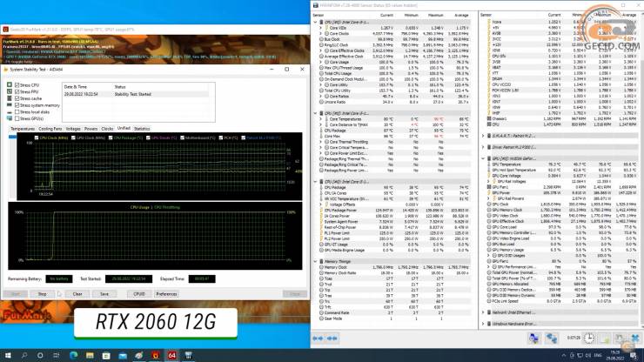
Task: Click the HWiNFO log file icon
Action: pos(605,339)
